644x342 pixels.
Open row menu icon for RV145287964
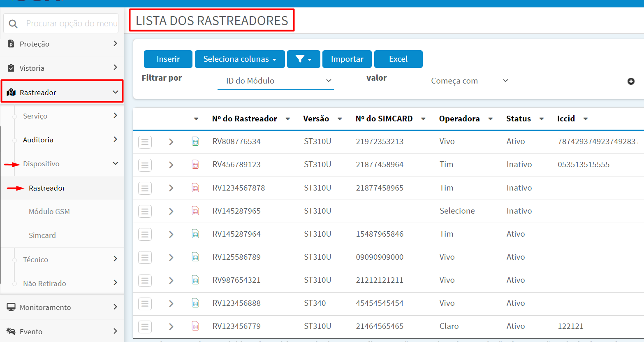tap(145, 234)
